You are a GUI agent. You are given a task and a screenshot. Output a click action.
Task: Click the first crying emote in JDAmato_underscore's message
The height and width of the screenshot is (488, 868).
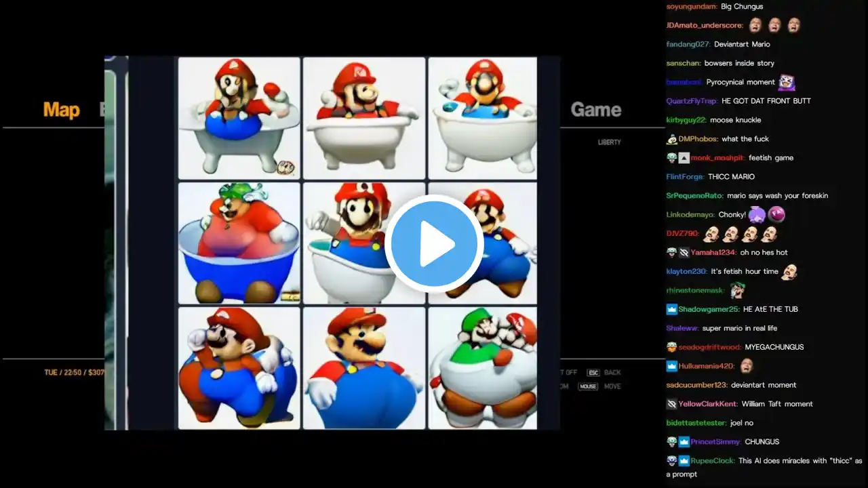pos(755,25)
